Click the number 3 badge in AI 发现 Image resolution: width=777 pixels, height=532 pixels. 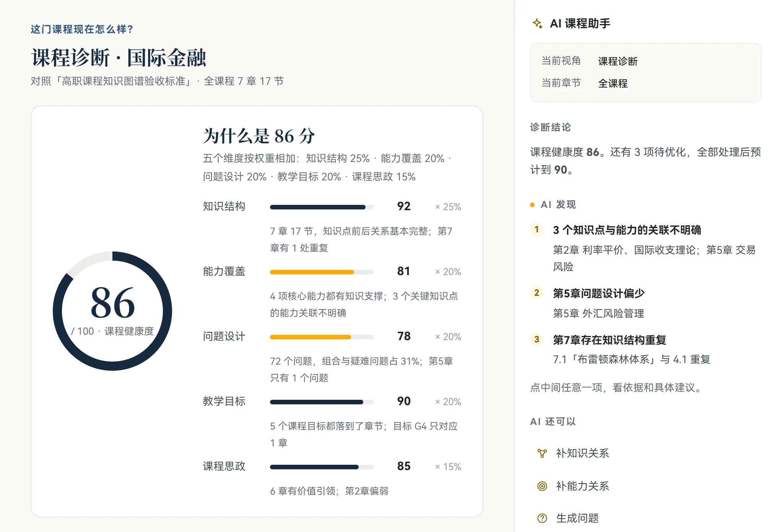tap(536, 339)
